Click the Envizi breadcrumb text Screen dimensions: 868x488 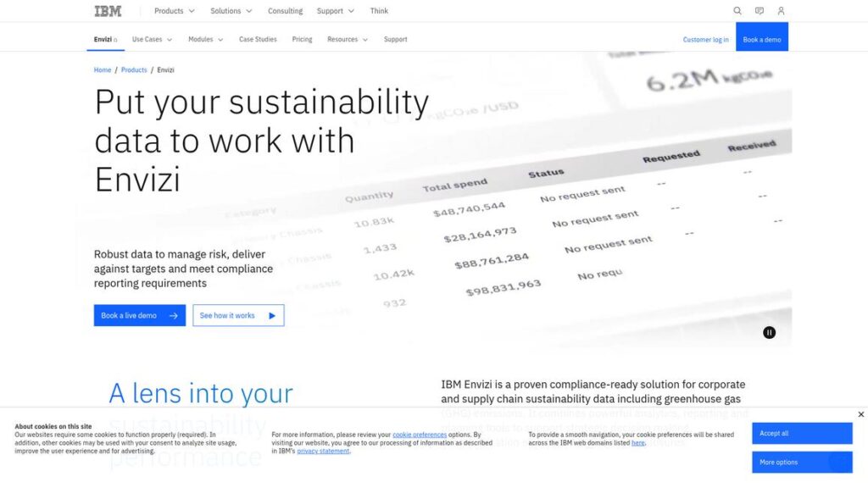(x=165, y=70)
